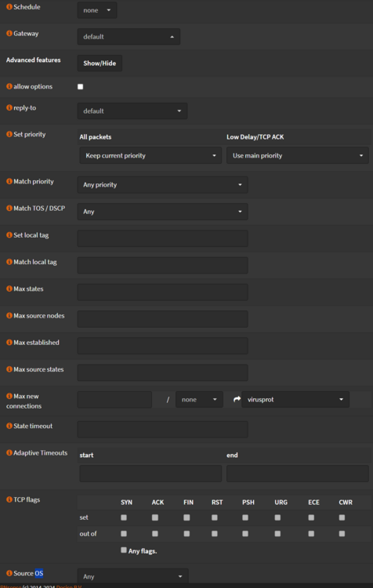373x588 pixels.
Task: Tick the Any flags checkbox
Action: [124, 550]
